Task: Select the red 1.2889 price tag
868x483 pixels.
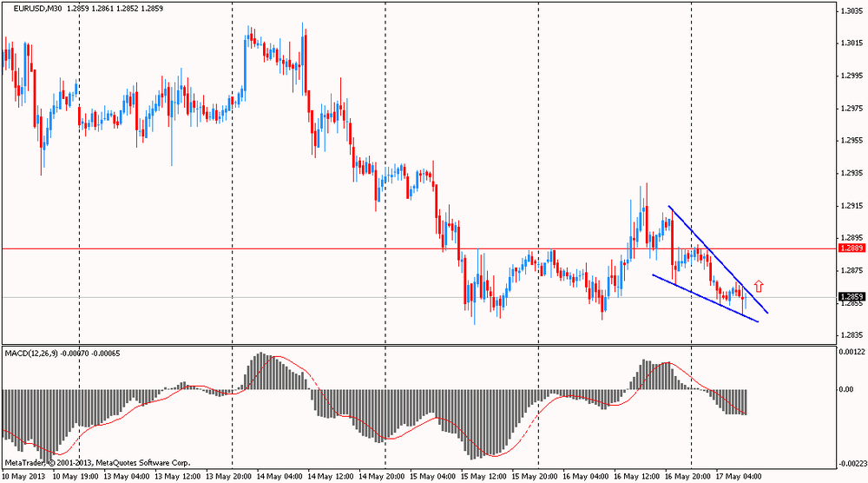Action: 852,248
